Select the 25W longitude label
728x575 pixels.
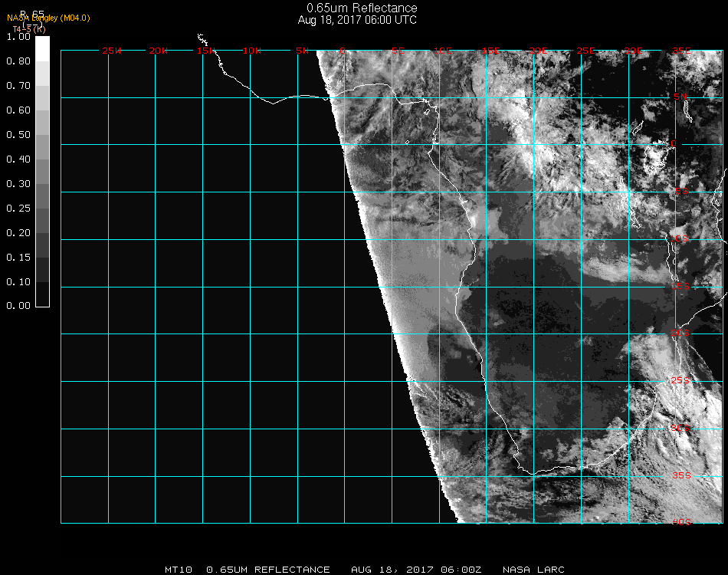coord(111,51)
